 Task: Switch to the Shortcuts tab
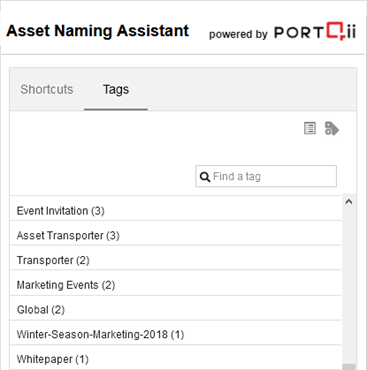47,89
